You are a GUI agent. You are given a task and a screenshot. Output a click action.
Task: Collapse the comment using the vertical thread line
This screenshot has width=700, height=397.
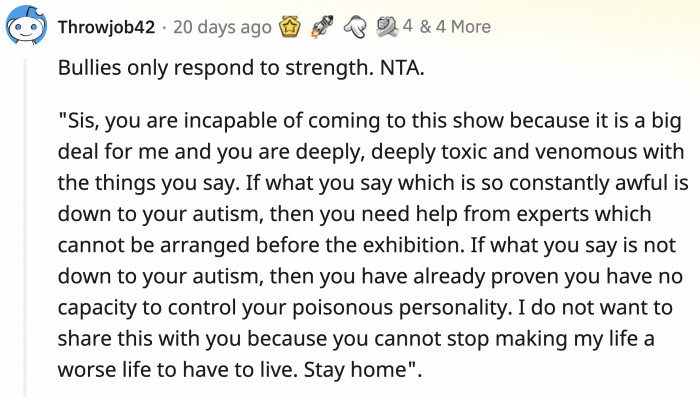tap(25, 228)
